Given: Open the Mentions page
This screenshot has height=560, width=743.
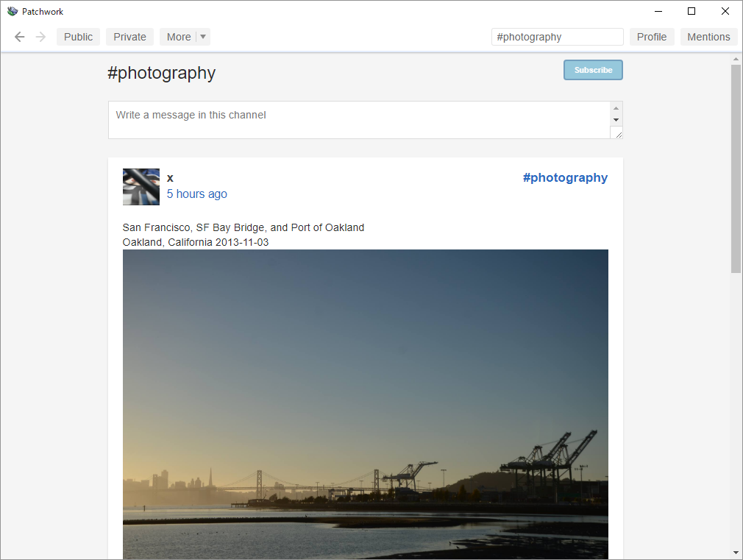Looking at the screenshot, I should pos(708,37).
